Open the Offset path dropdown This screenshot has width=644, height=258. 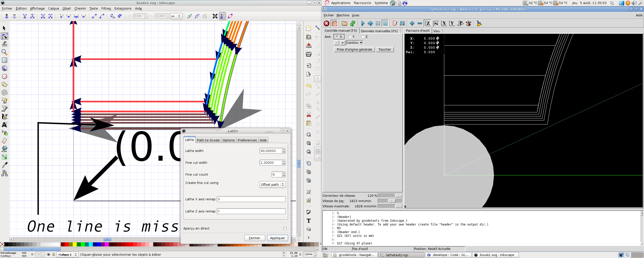coord(272,185)
